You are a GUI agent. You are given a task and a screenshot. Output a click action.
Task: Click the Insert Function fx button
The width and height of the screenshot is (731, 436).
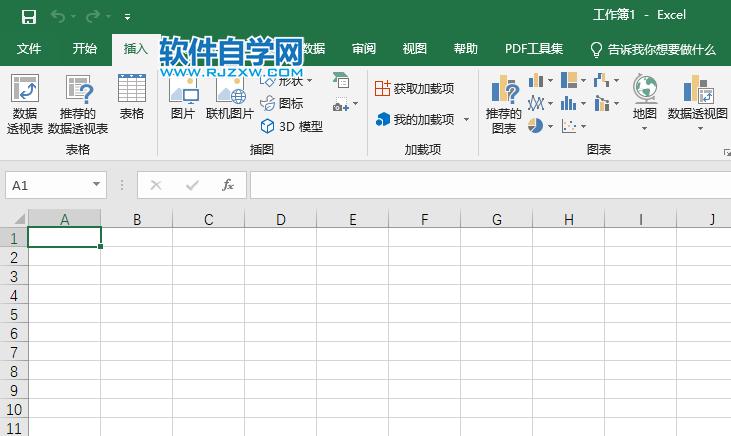coord(228,185)
